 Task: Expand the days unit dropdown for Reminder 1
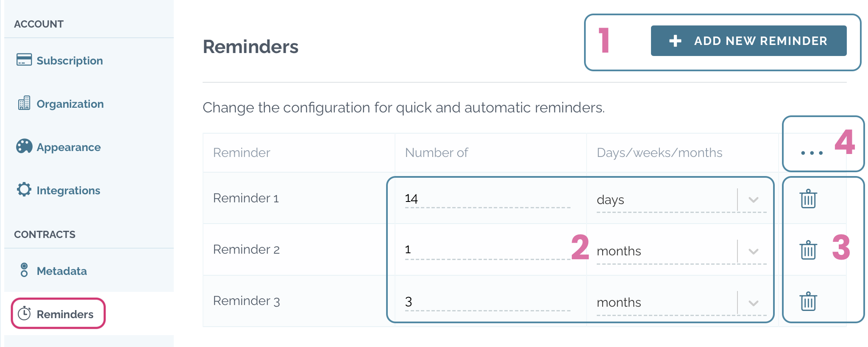(x=753, y=200)
